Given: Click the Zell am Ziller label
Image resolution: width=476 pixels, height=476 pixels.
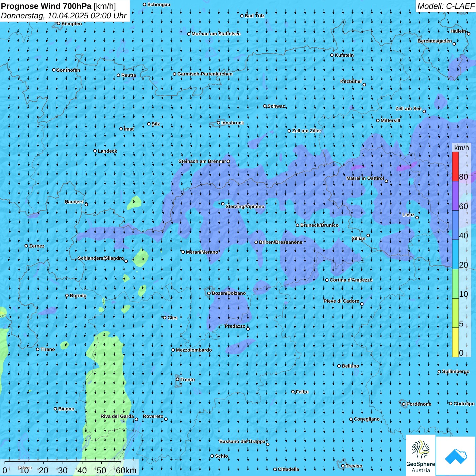Looking at the screenshot, I should coord(307,131).
